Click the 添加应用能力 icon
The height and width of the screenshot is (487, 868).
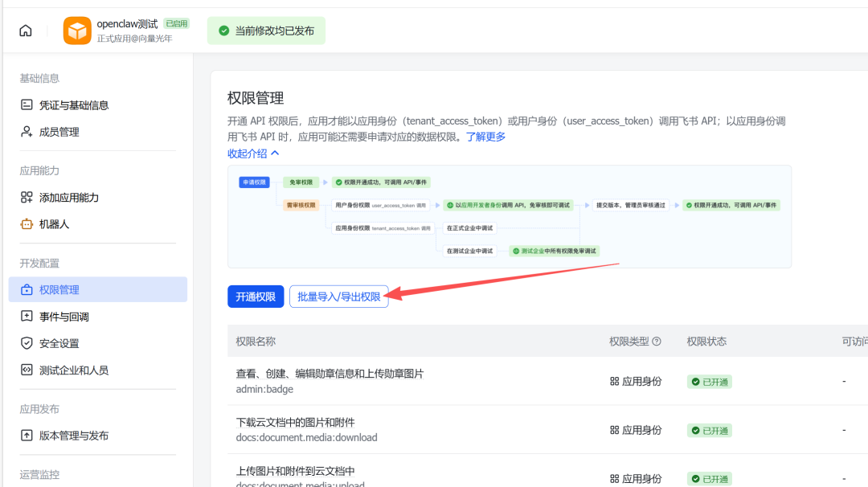point(27,197)
